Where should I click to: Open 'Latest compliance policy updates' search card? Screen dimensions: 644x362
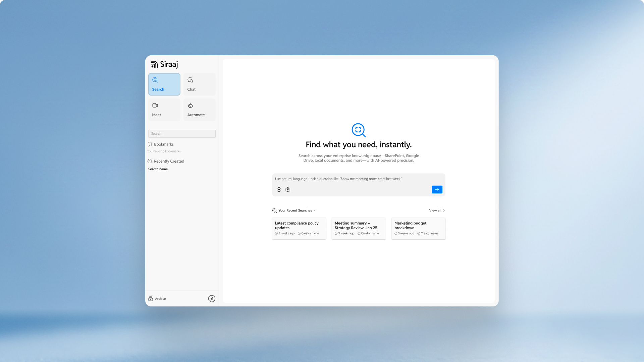(299, 229)
